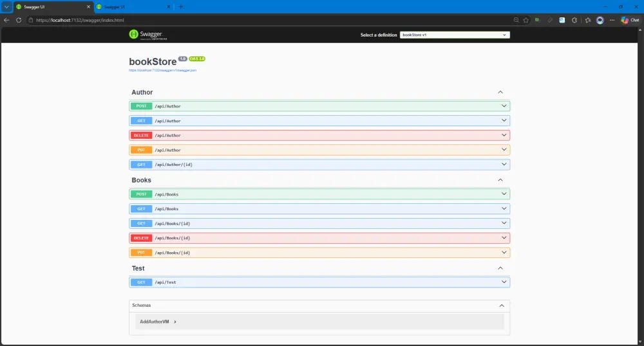This screenshot has height=346, width=644.
Task: Click the blue document extension icon
Action: [x=562, y=20]
